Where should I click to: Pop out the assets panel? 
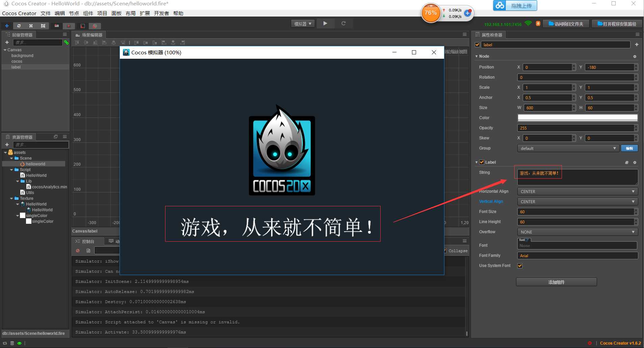[56, 137]
